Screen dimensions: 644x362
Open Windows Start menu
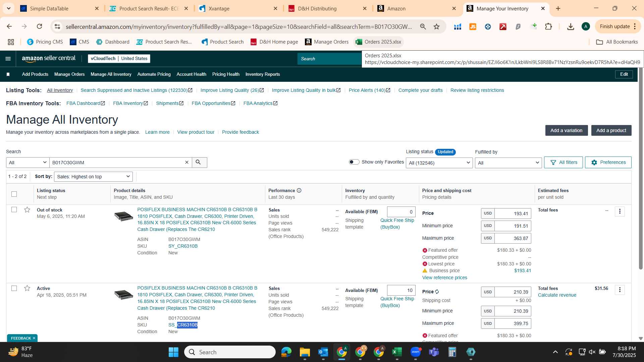tap(173, 352)
